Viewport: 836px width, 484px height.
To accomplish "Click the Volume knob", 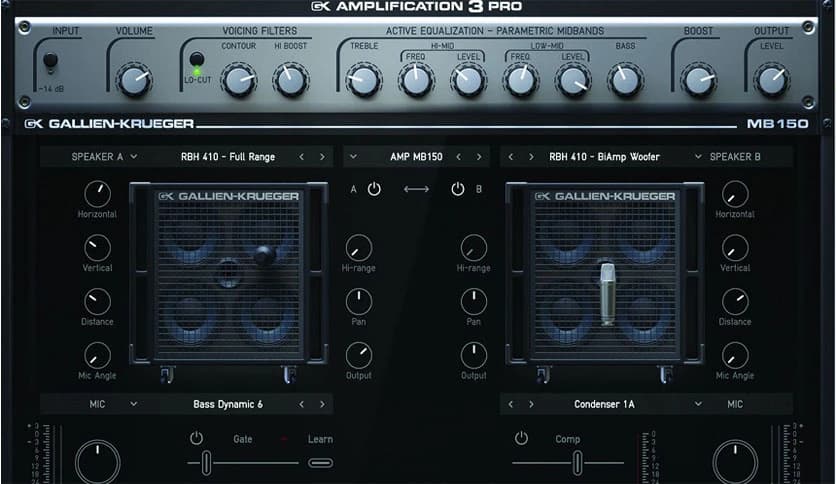I will click(x=134, y=80).
